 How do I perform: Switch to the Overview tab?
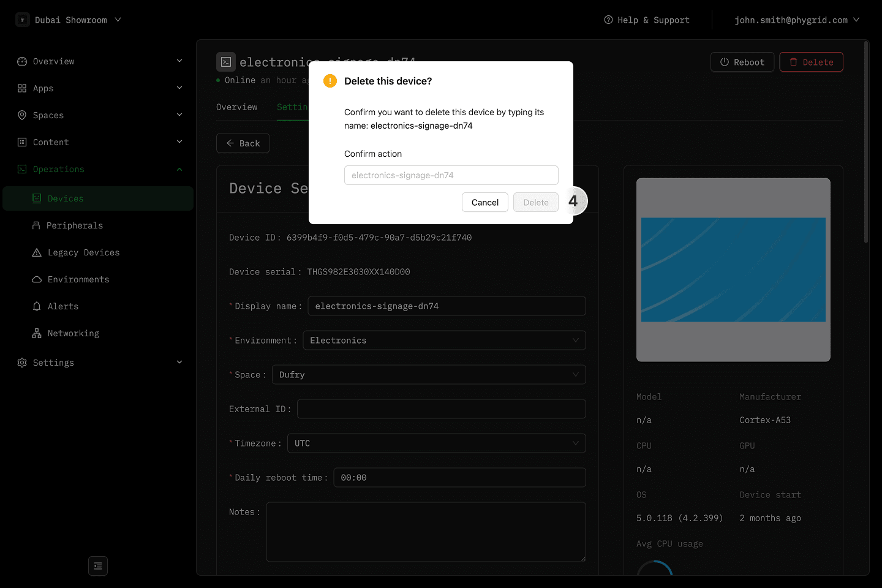[236, 107]
